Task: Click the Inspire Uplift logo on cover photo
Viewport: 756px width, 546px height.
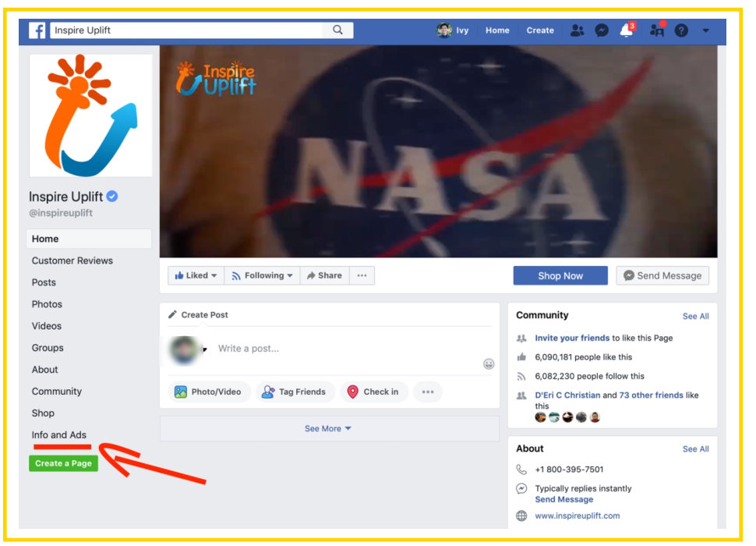Action: pyautogui.click(x=216, y=78)
